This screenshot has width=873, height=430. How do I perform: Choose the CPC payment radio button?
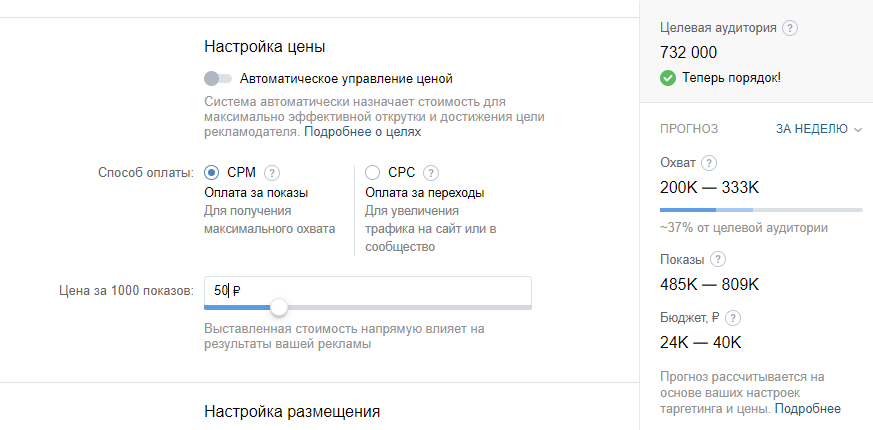[x=372, y=173]
